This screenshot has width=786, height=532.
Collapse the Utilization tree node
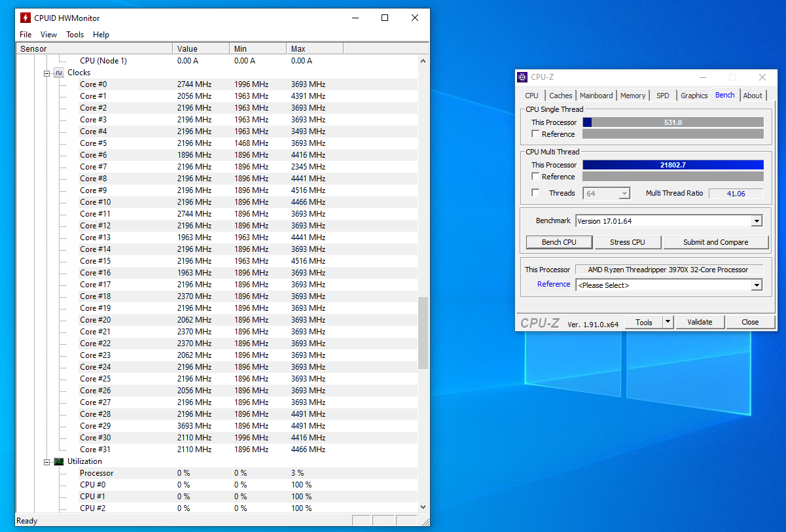47,462
